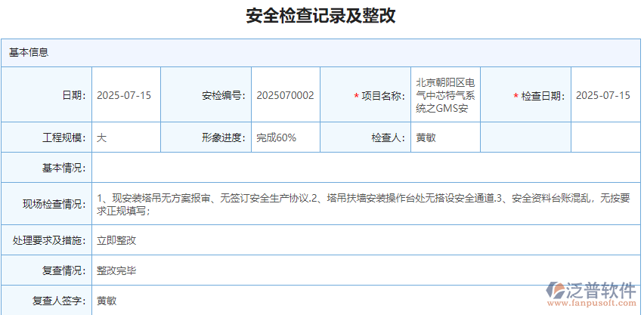Click the 现场检查情况 description text
The image size is (644, 315).
coord(364,204)
